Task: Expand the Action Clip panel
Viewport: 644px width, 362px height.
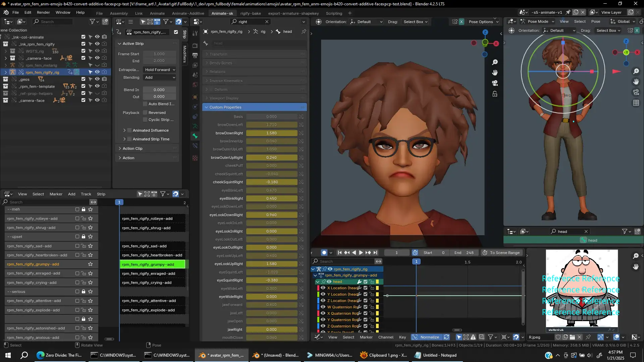Action: tap(132, 148)
